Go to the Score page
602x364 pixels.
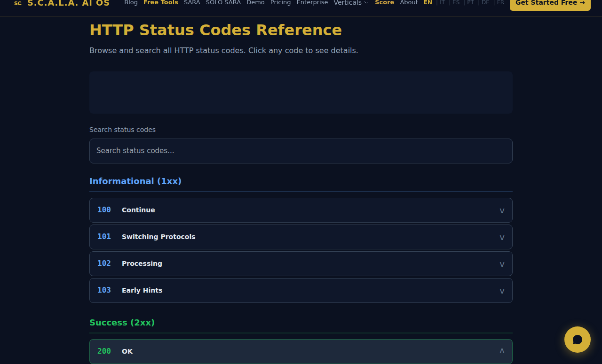coord(384,3)
